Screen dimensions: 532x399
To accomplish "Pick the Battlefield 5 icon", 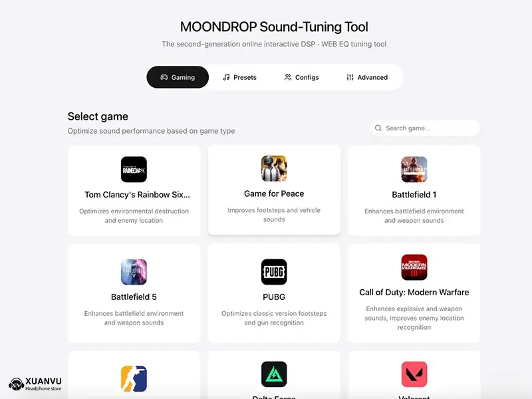I will [134, 272].
